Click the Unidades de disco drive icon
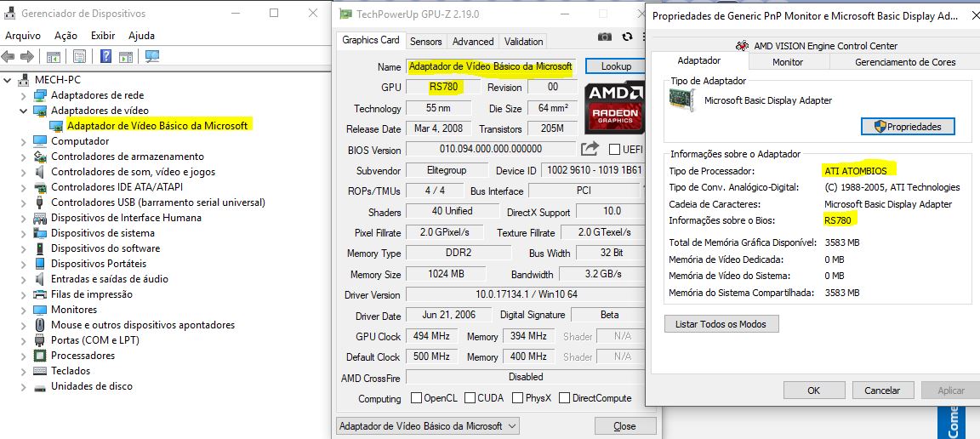The width and height of the screenshot is (980, 439). [40, 386]
